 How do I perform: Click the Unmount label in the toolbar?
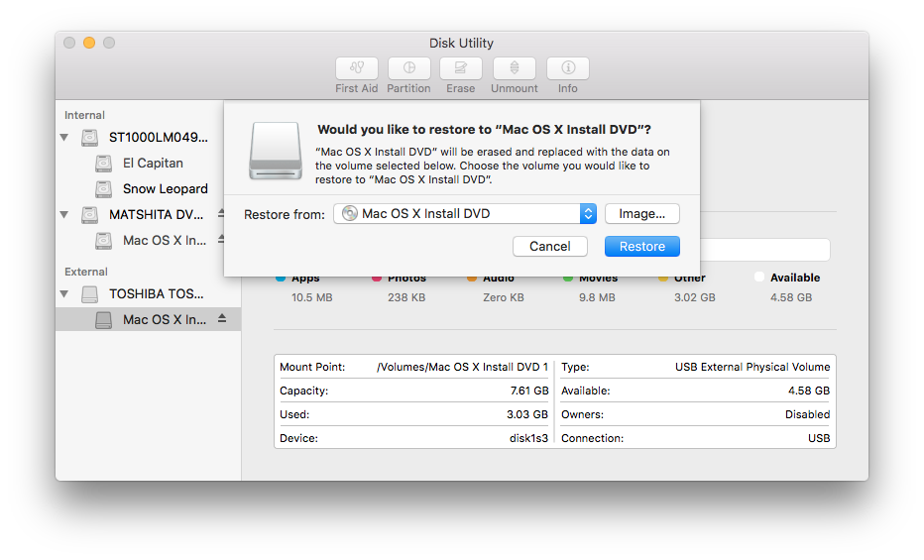(x=515, y=88)
